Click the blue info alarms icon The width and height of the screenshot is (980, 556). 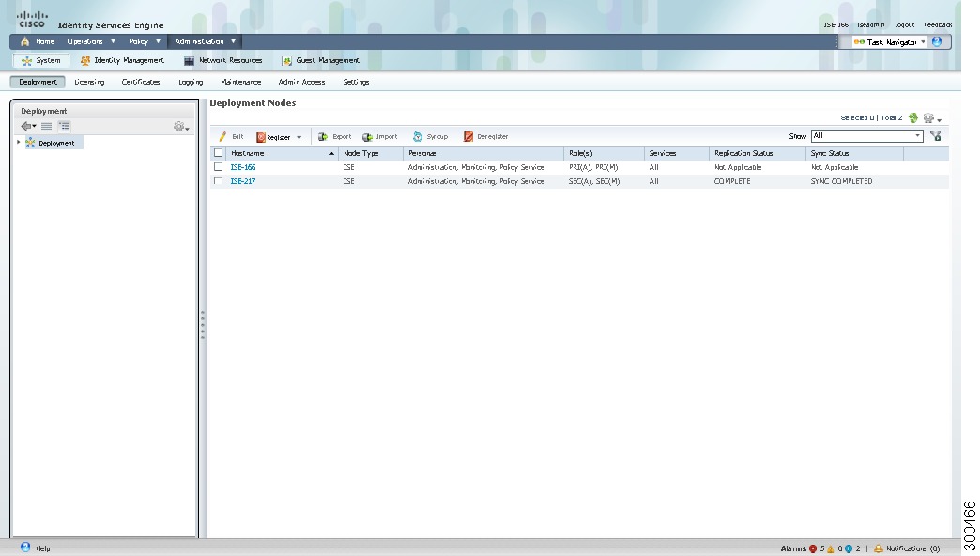tap(849, 548)
